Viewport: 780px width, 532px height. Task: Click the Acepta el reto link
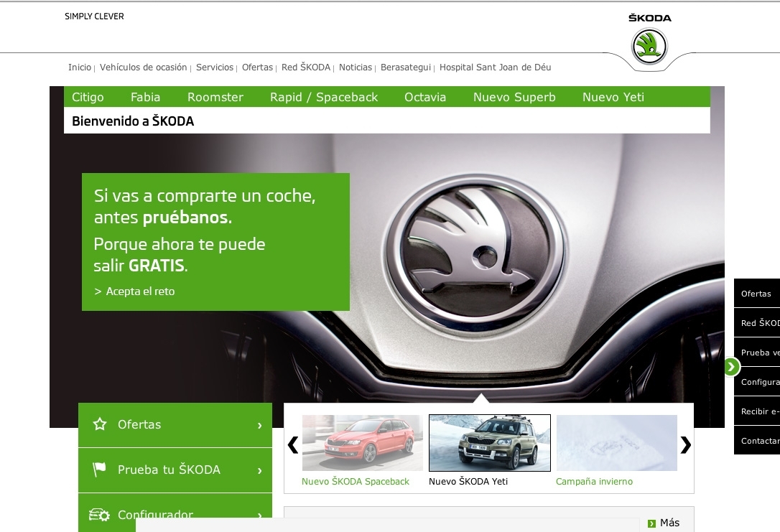[134, 291]
